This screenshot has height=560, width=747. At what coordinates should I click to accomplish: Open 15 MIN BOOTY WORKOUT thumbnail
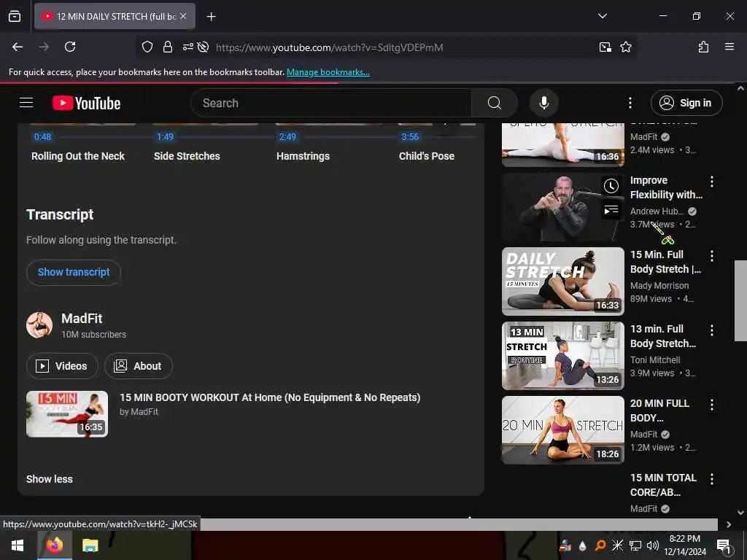67,414
